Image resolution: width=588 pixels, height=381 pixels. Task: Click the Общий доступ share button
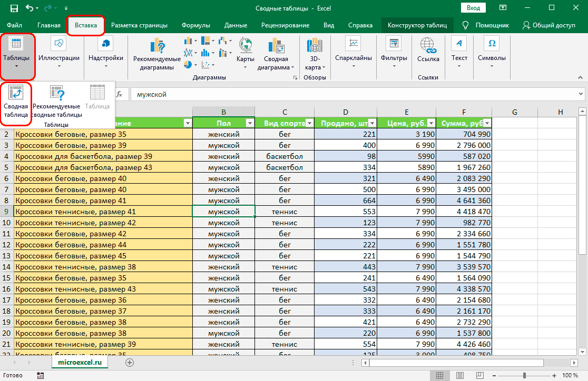[x=549, y=25]
